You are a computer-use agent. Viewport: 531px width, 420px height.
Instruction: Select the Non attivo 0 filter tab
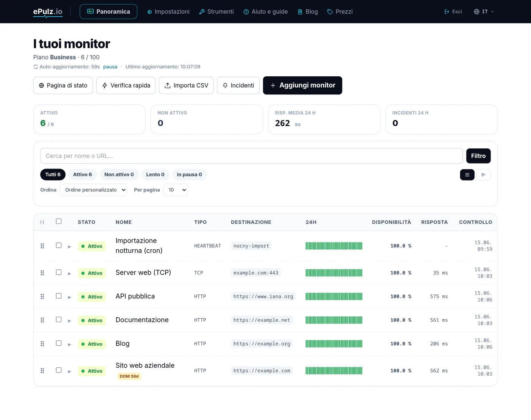click(119, 175)
